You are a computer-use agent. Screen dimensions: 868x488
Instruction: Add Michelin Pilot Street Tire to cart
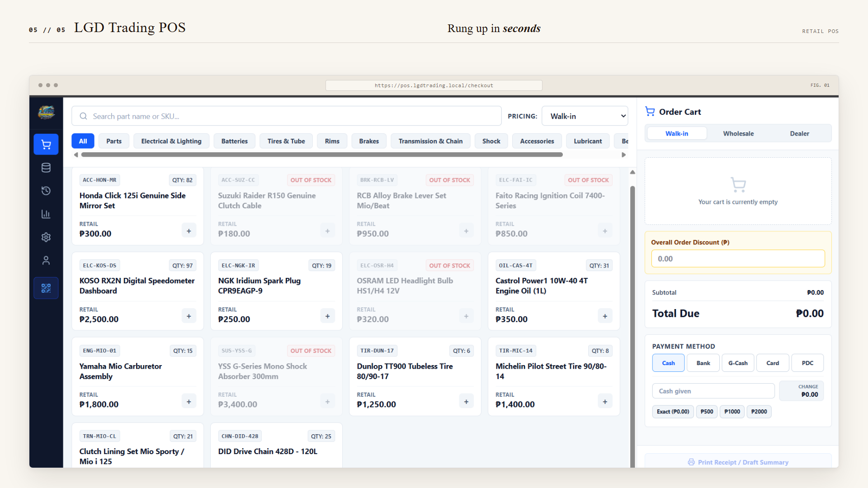tap(605, 402)
